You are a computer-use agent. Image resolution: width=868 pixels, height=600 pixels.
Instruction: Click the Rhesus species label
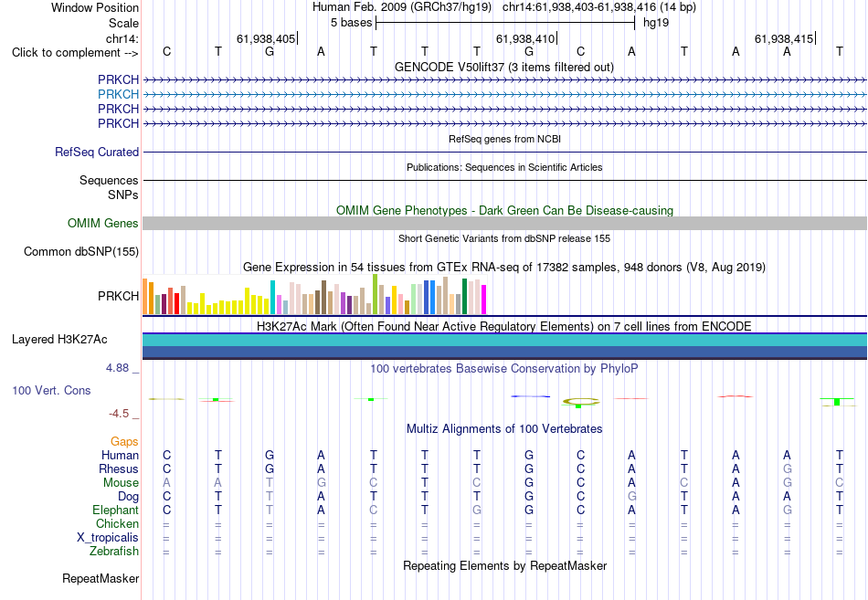(119, 468)
